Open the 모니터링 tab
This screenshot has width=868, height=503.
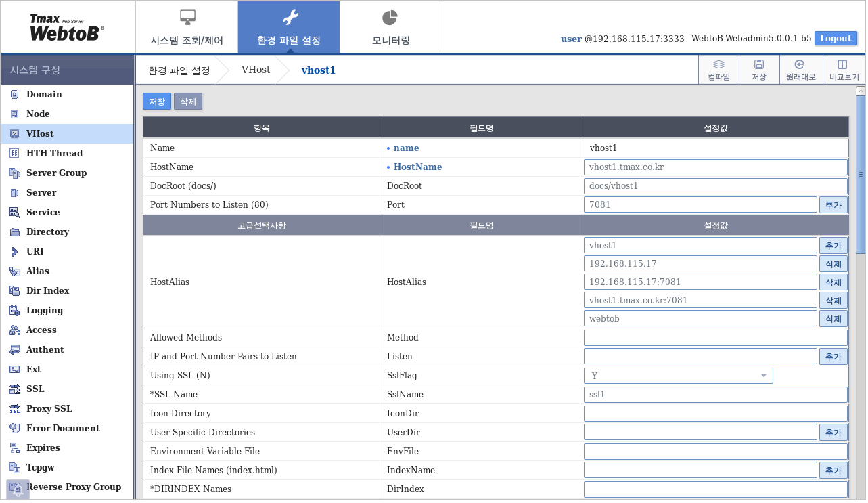coord(391,28)
